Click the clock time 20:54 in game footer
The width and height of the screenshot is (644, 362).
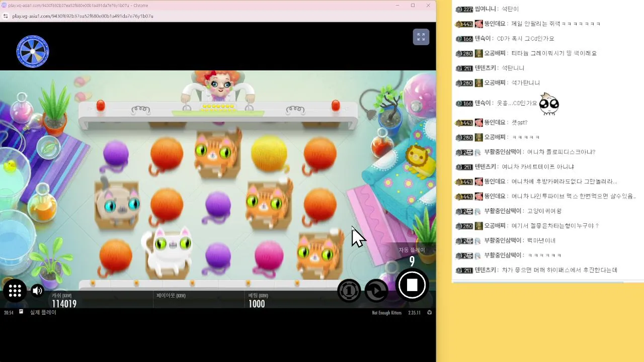click(9, 313)
